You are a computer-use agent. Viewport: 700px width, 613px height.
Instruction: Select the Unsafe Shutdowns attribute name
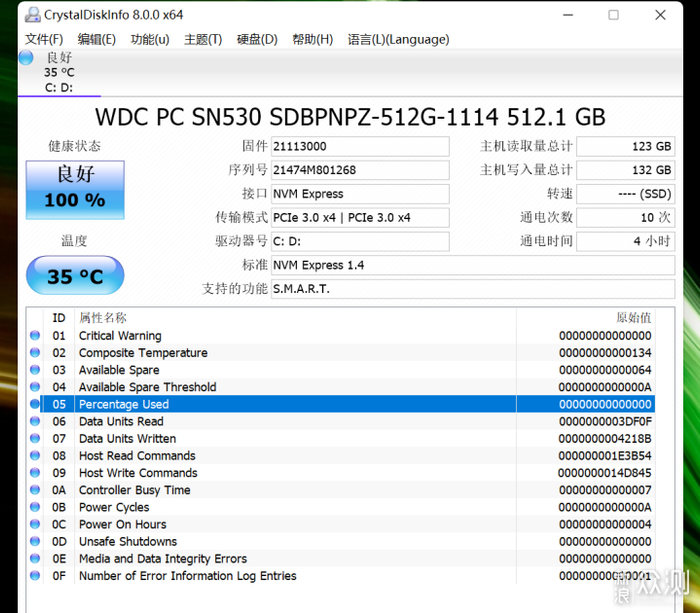pyautogui.click(x=128, y=542)
